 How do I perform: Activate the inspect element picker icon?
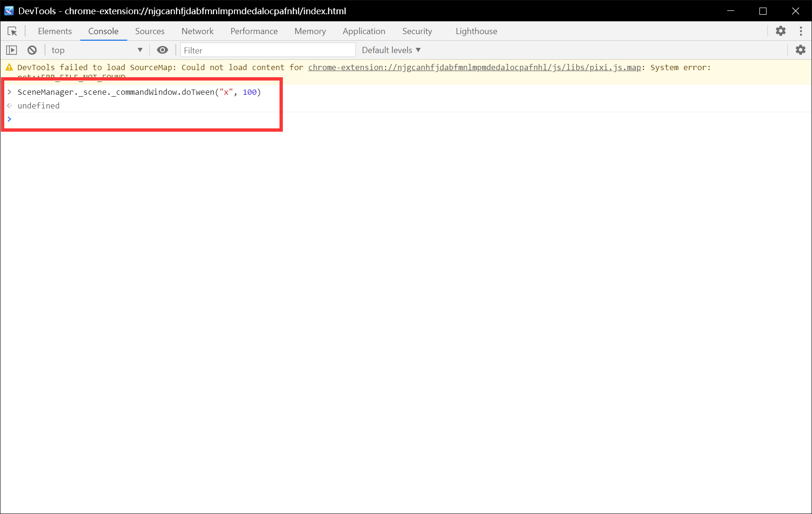point(12,31)
